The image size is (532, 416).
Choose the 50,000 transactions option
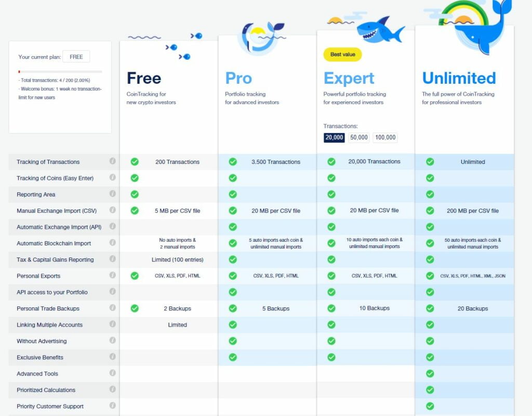click(359, 137)
